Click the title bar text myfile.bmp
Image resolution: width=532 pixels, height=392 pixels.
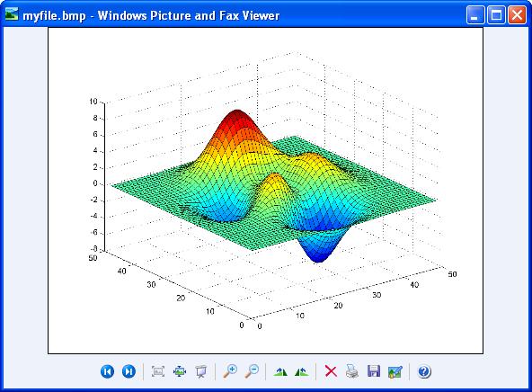[x=54, y=15]
